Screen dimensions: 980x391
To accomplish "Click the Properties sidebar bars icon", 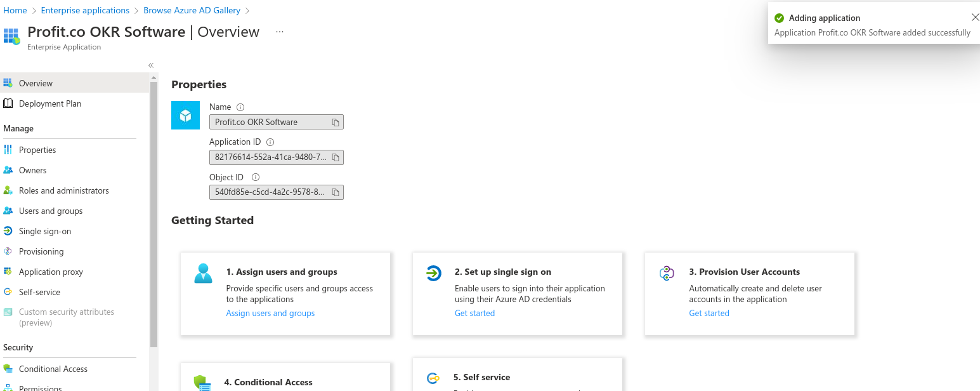I will click(x=8, y=150).
